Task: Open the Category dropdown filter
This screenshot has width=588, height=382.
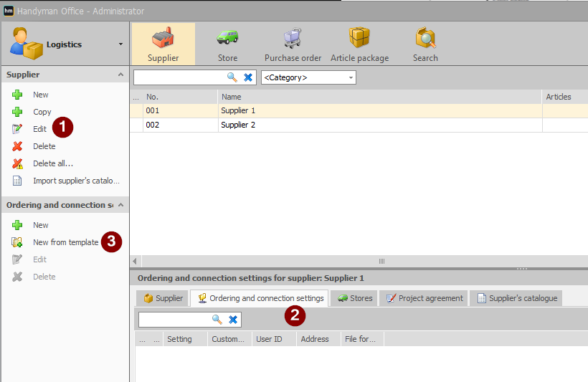Action: pyautogui.click(x=308, y=77)
